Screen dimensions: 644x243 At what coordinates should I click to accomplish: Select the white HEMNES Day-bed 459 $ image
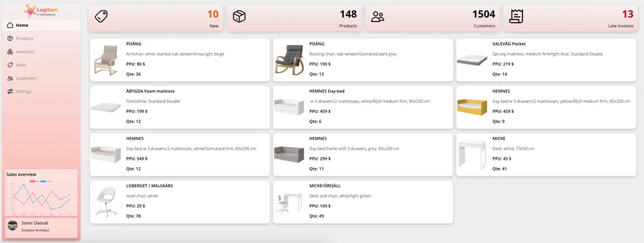pyautogui.click(x=289, y=107)
